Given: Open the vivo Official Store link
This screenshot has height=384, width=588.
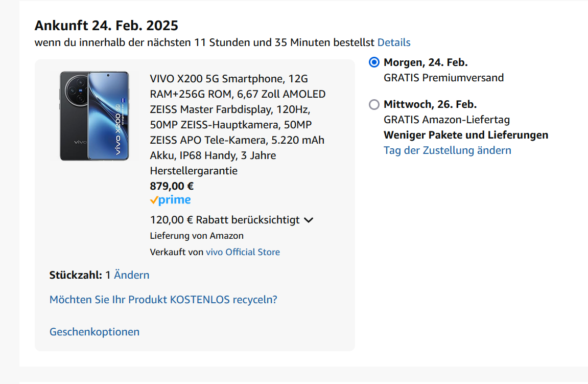Looking at the screenshot, I should [x=243, y=252].
